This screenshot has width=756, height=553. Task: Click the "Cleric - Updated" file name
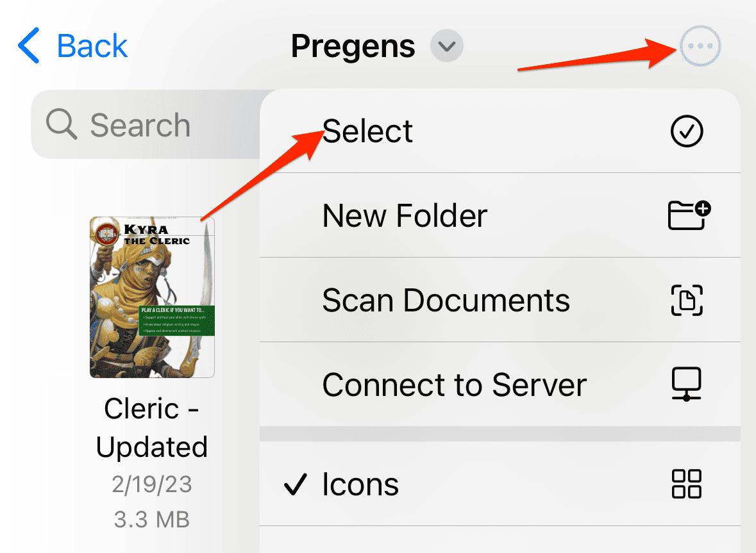152,427
